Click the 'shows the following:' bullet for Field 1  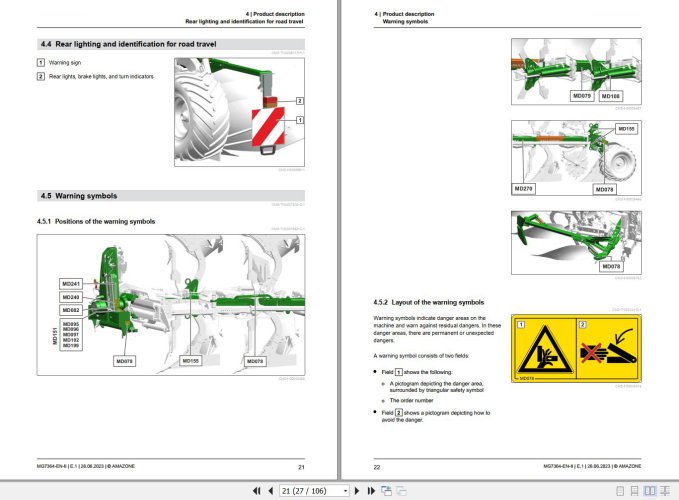(417, 372)
